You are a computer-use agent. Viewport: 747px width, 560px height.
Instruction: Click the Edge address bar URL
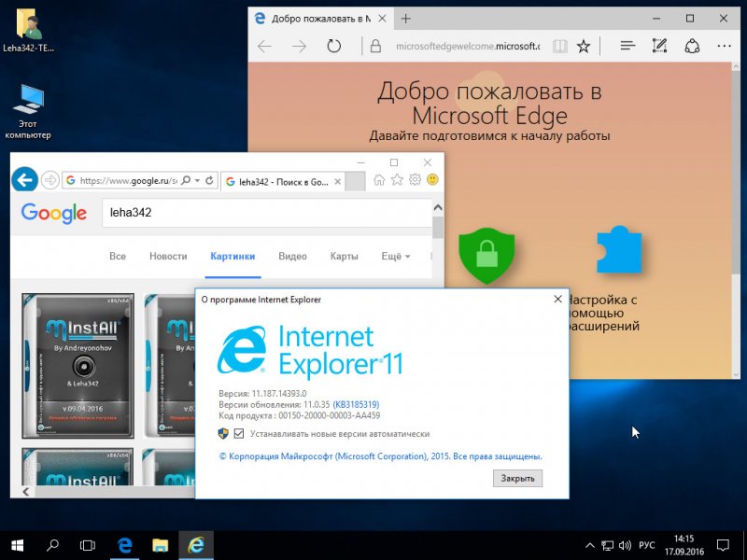[468, 46]
